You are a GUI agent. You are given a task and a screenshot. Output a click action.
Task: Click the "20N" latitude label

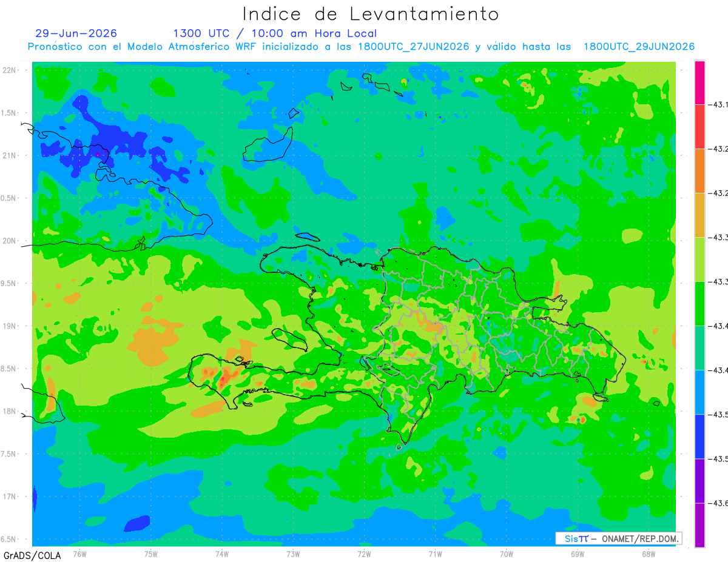pyautogui.click(x=10, y=241)
